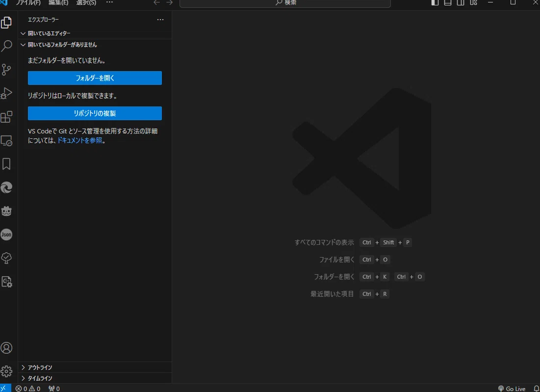Click the まだフォルダーを開いていません。 text
Screen dimensions: 540x392
pos(67,61)
